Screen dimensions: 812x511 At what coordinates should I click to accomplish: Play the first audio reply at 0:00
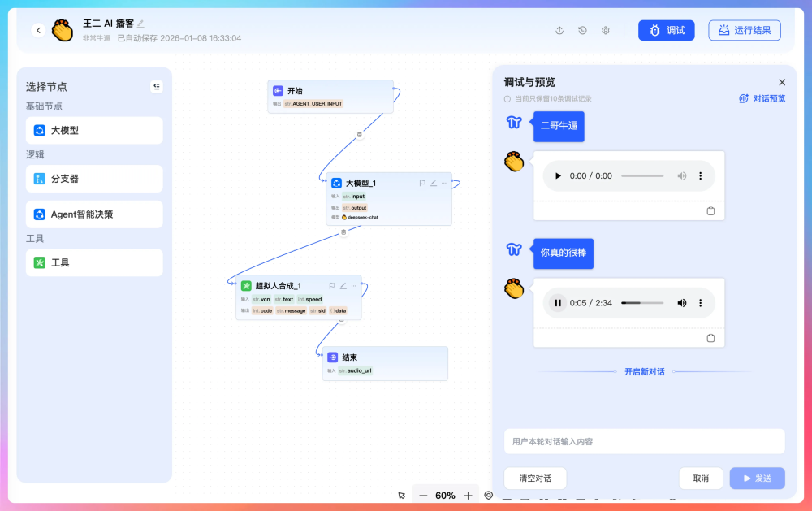(557, 175)
